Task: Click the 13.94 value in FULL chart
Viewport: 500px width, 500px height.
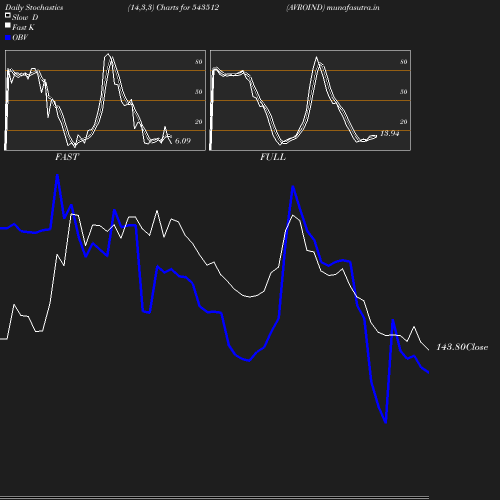Action: click(x=389, y=133)
